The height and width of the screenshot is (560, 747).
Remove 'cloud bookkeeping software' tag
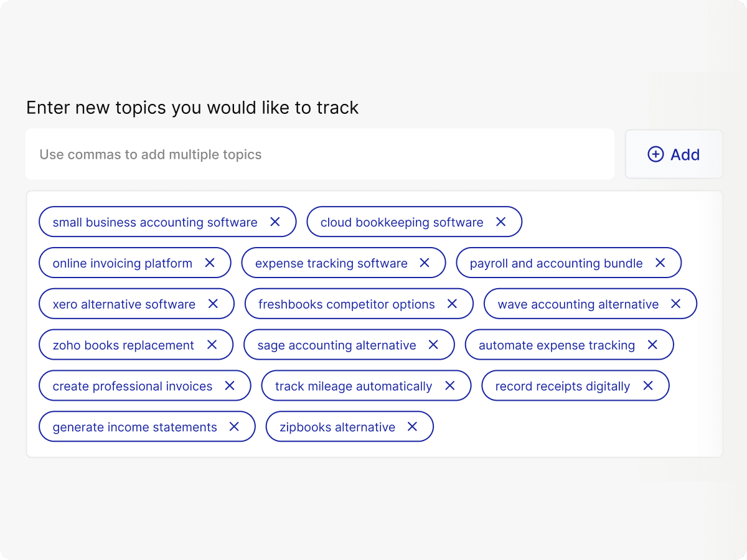[x=501, y=222]
